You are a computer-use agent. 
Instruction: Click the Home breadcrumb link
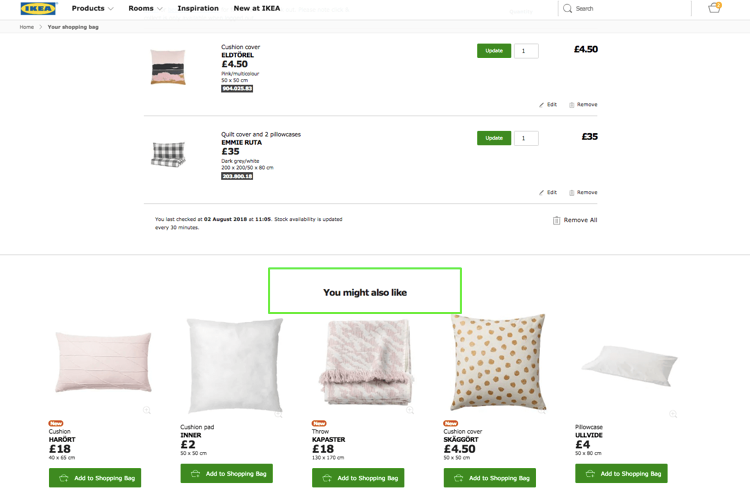point(27,27)
